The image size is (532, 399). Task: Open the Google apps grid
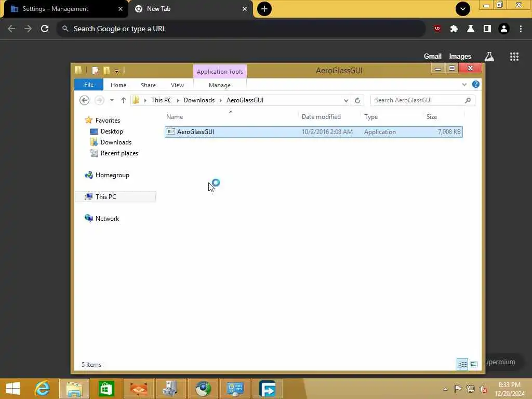pos(514,57)
